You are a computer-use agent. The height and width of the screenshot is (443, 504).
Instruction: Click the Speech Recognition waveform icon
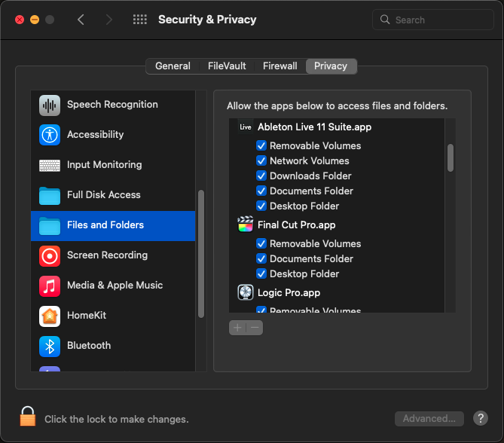click(x=50, y=105)
